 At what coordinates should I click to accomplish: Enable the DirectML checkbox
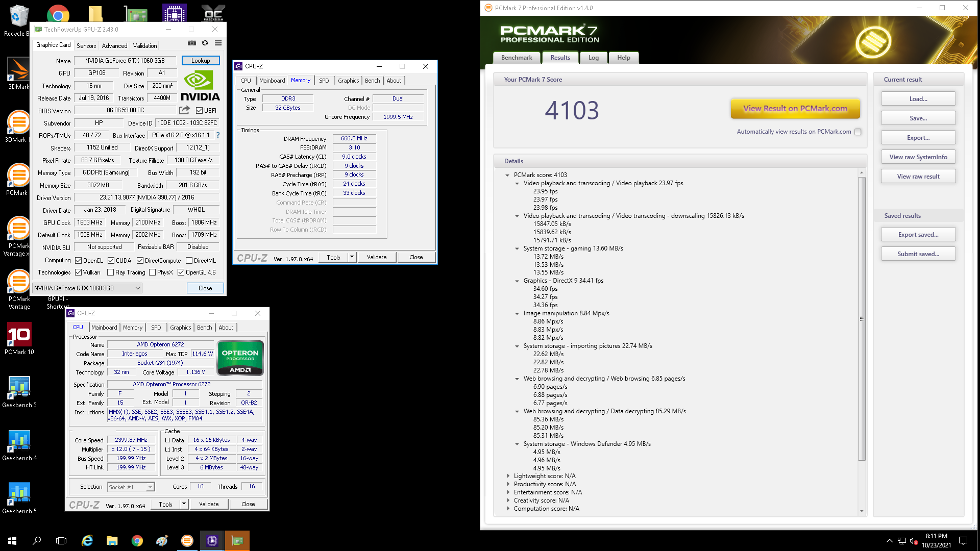(189, 261)
